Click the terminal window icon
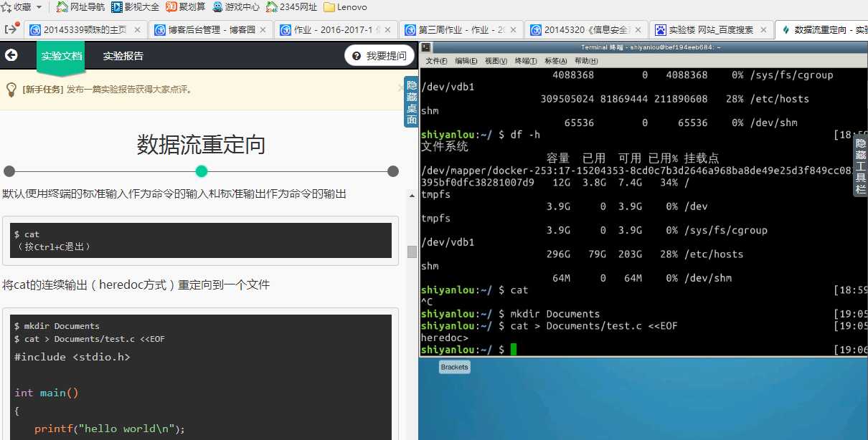 pos(426,47)
